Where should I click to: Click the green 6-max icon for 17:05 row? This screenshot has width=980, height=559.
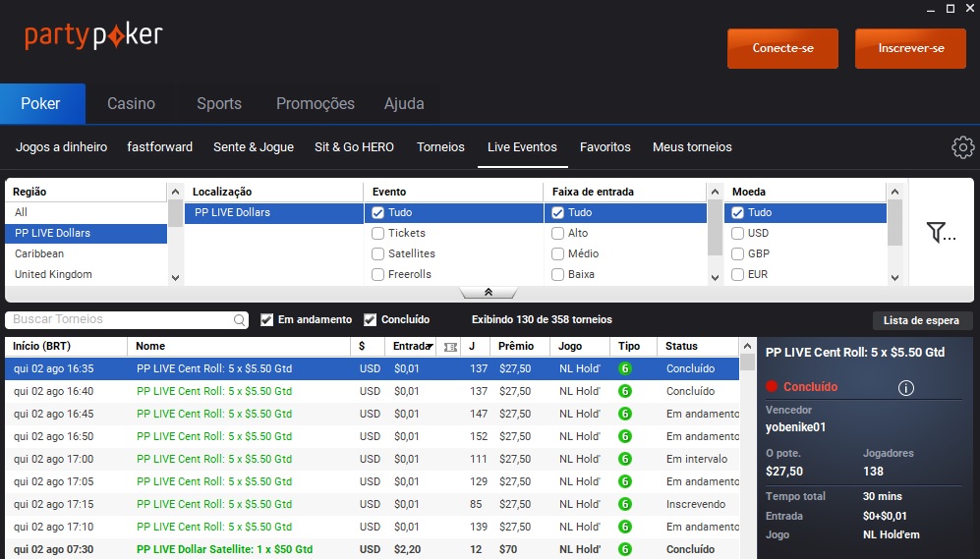point(624,481)
